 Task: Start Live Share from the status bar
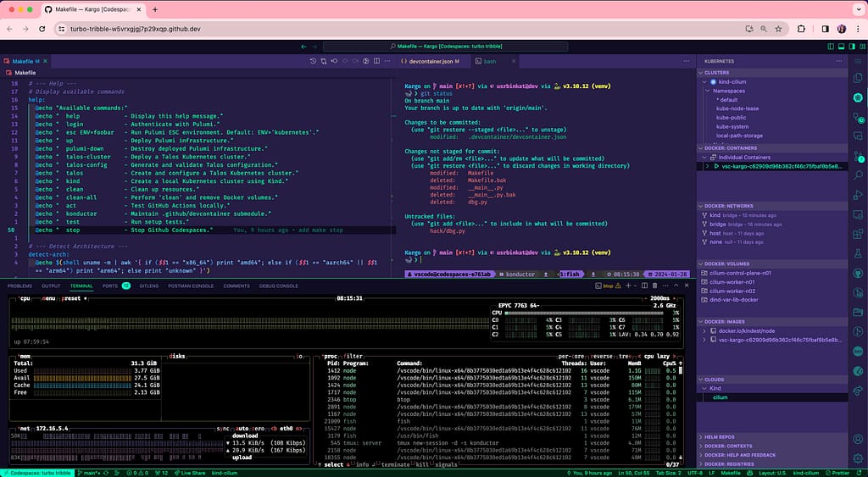tap(189, 473)
